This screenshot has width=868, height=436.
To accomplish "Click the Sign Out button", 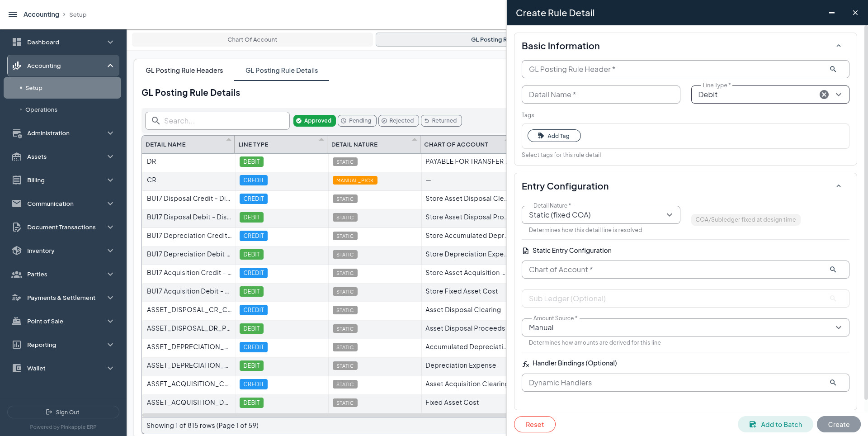I will point(63,412).
